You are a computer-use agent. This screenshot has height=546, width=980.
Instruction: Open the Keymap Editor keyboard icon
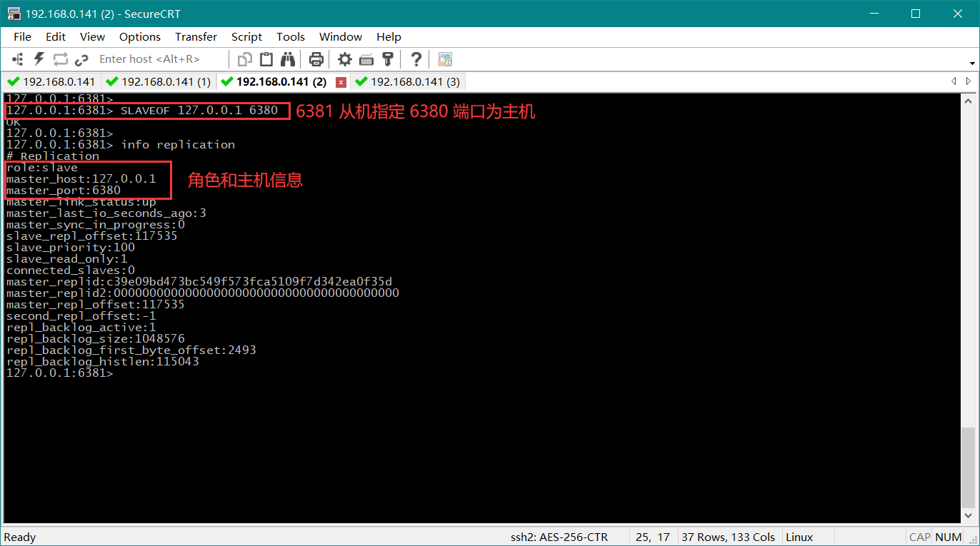pyautogui.click(x=366, y=59)
